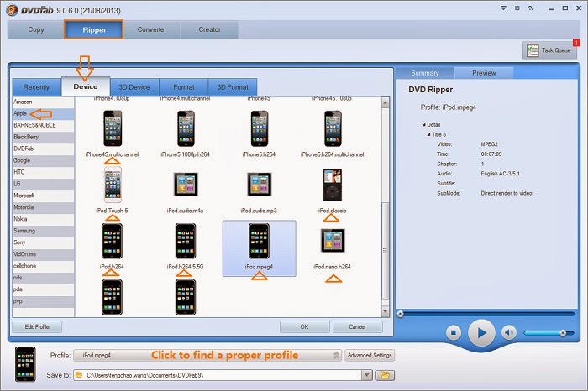The image size is (588, 391).
Task: Click the preview seek progress bar
Action: click(x=486, y=314)
